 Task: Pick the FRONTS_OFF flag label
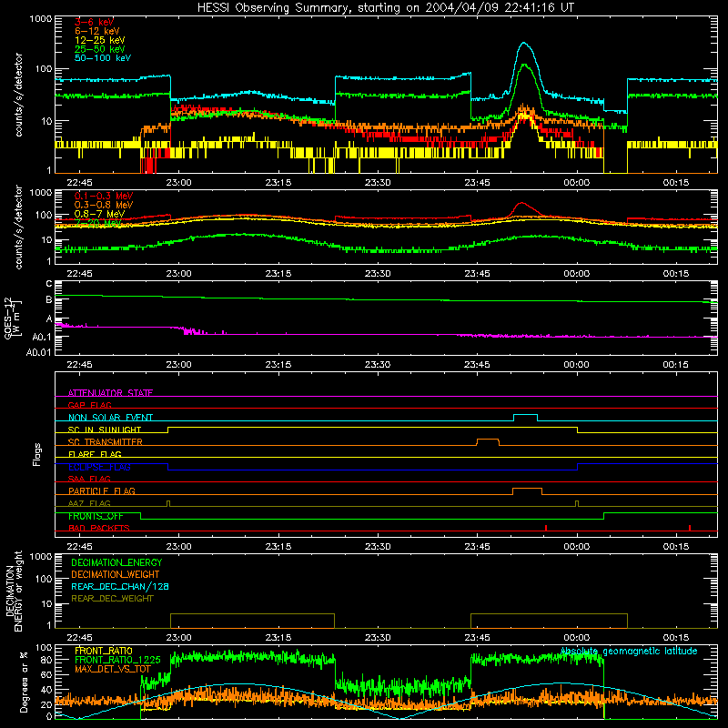coord(96,516)
